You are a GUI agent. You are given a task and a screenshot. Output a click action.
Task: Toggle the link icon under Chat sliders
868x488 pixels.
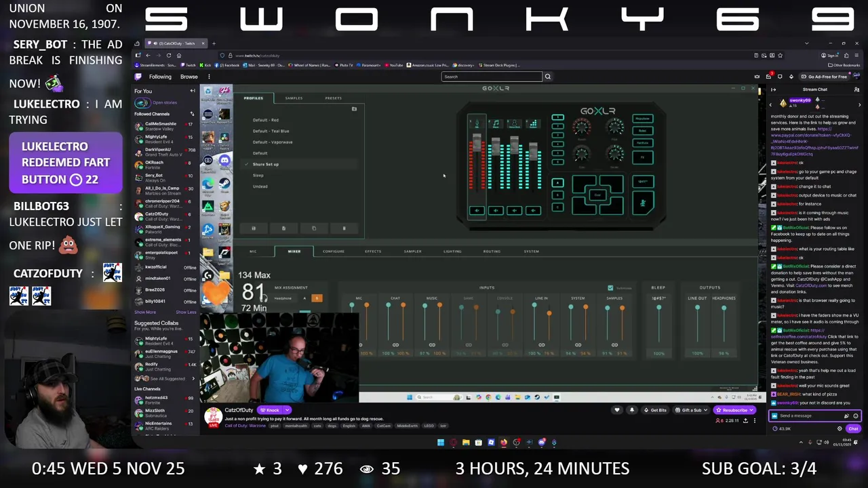[395, 345]
